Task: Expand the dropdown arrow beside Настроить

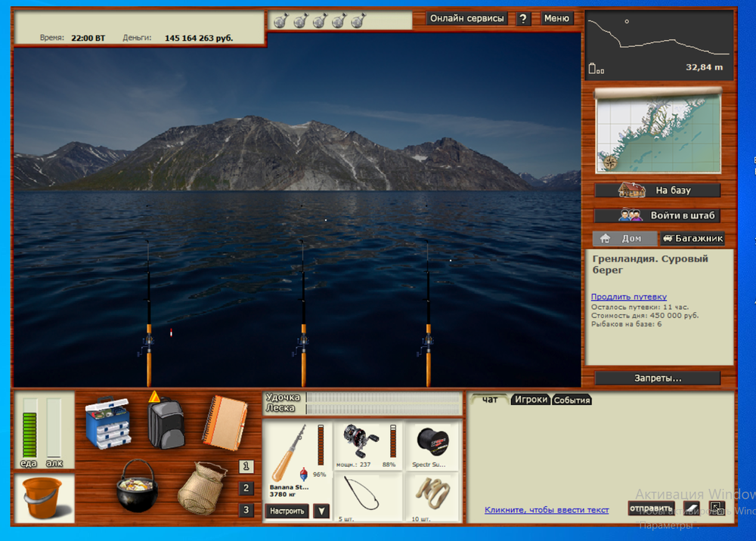Action: 321,512
